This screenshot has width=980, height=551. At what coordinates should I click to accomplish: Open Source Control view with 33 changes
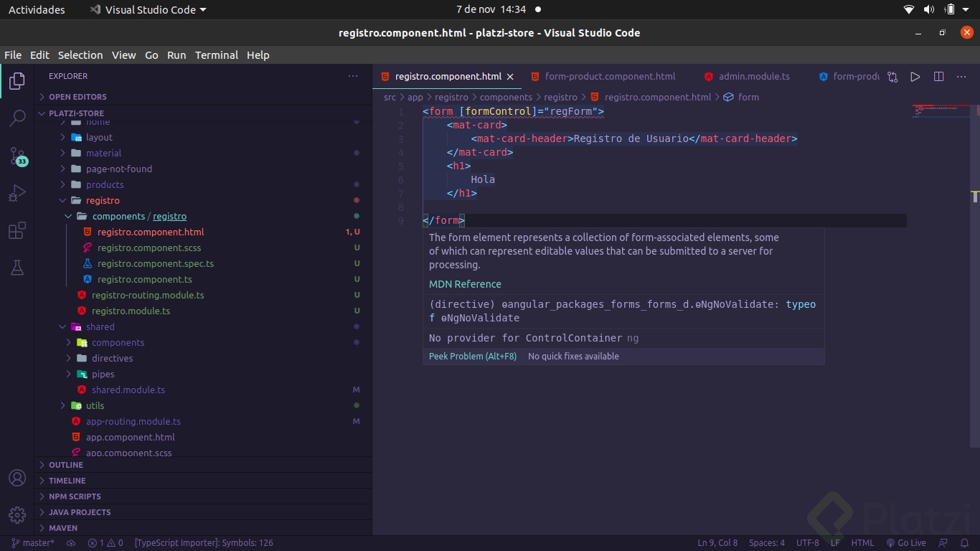(17, 156)
